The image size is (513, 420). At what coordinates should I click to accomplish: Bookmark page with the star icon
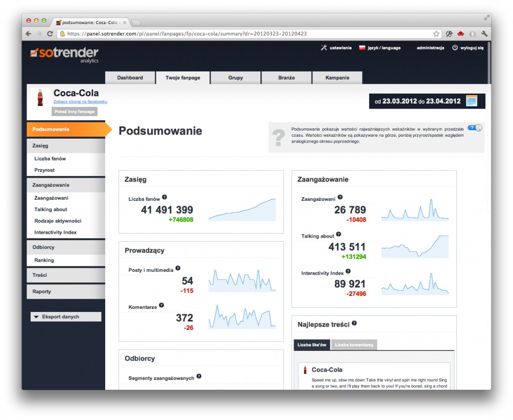436,34
